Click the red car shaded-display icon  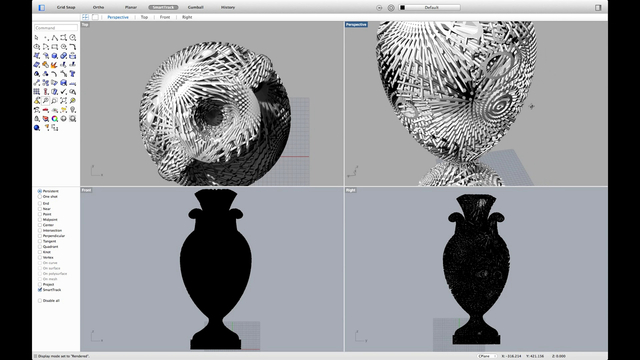[46, 109]
